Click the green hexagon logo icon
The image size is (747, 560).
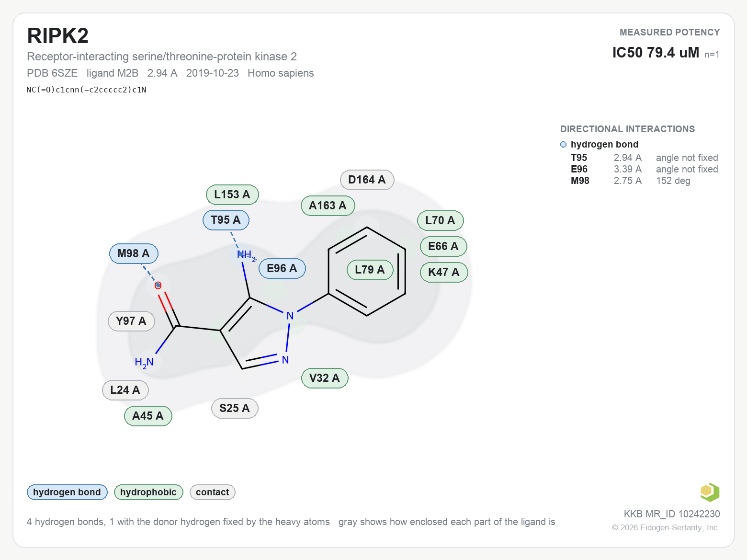710,492
